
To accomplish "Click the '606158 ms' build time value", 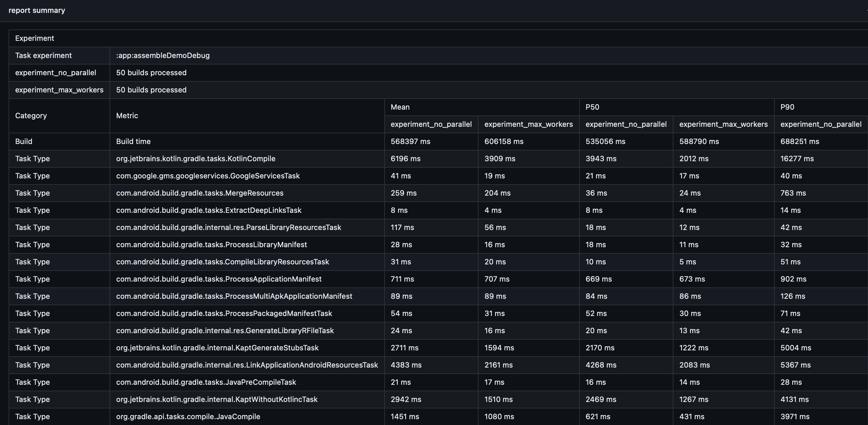I will pos(504,142).
